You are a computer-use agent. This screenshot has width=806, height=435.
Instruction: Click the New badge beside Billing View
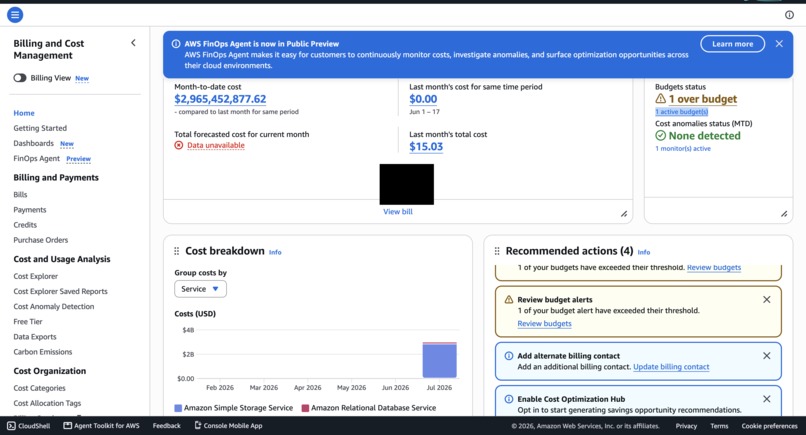coord(82,79)
